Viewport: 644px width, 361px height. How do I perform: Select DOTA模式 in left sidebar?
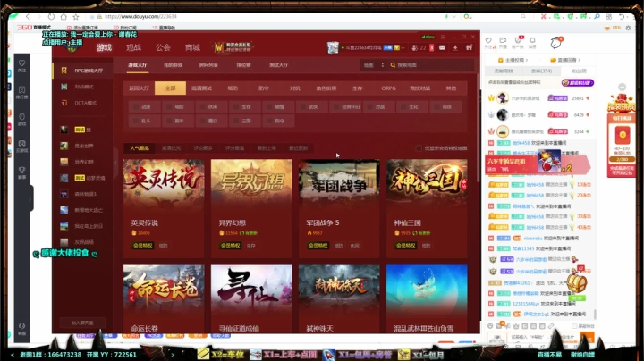click(x=82, y=103)
